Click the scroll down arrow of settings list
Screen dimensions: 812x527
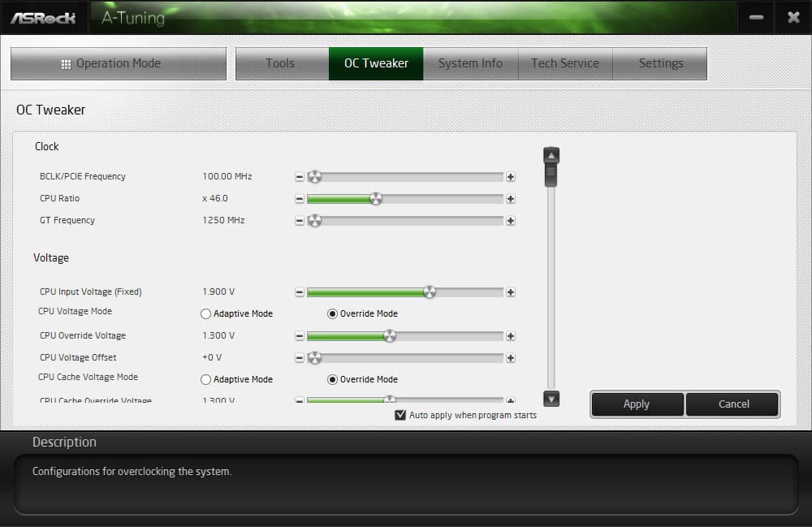coord(551,400)
